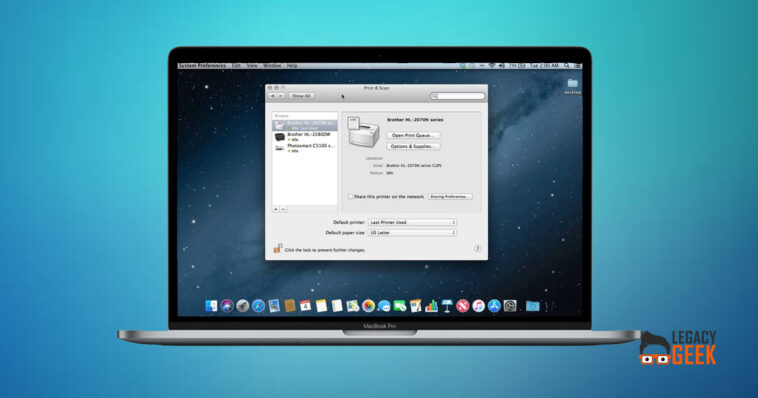Launch FaceTime green icon in dock
758x398 pixels.
[x=400, y=306]
